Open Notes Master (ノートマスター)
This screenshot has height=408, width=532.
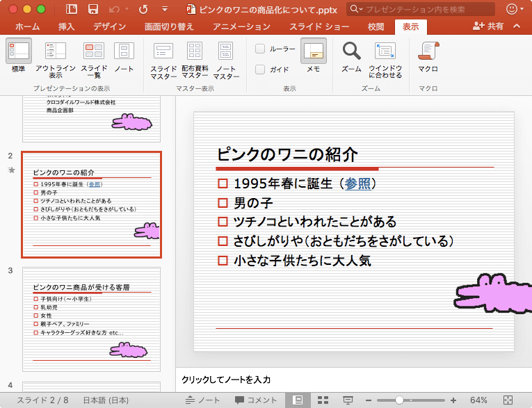226,60
